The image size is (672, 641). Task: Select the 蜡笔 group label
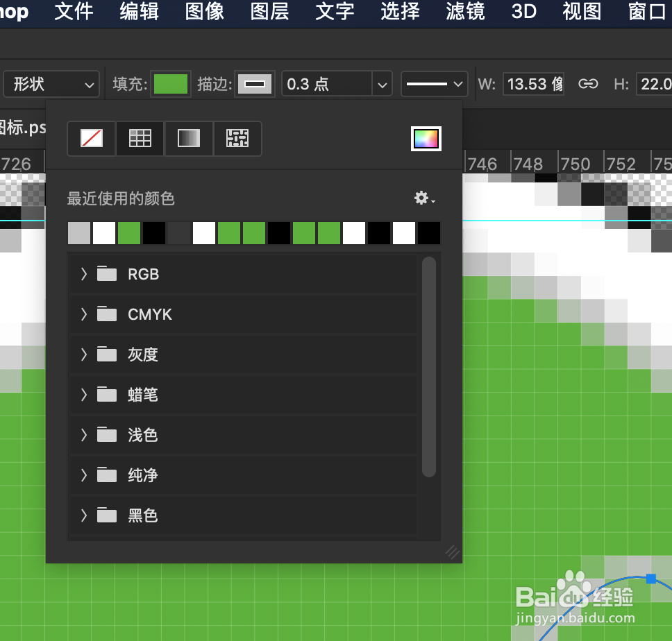pyautogui.click(x=143, y=395)
